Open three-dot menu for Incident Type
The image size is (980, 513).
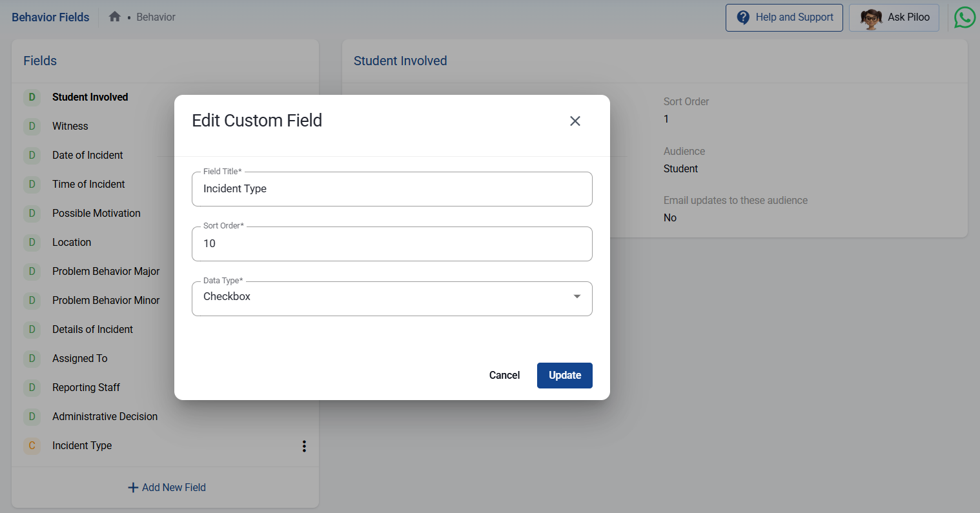click(x=304, y=446)
